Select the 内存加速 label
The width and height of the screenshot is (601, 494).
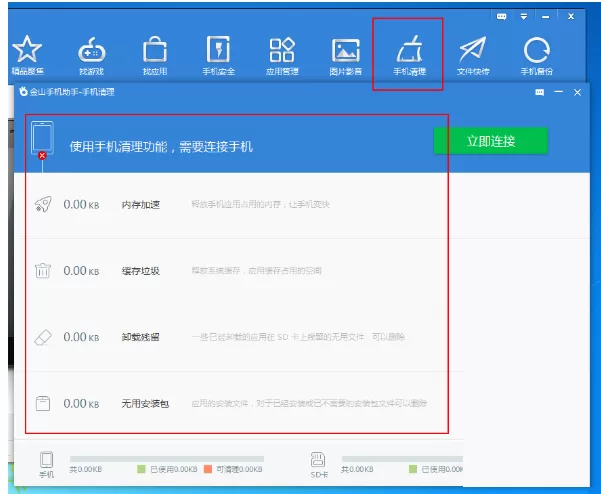click(x=141, y=205)
